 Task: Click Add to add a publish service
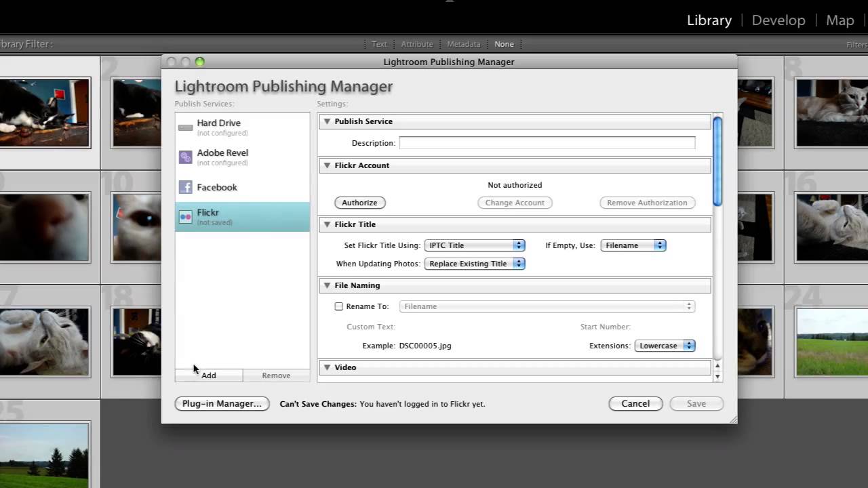[209, 375]
